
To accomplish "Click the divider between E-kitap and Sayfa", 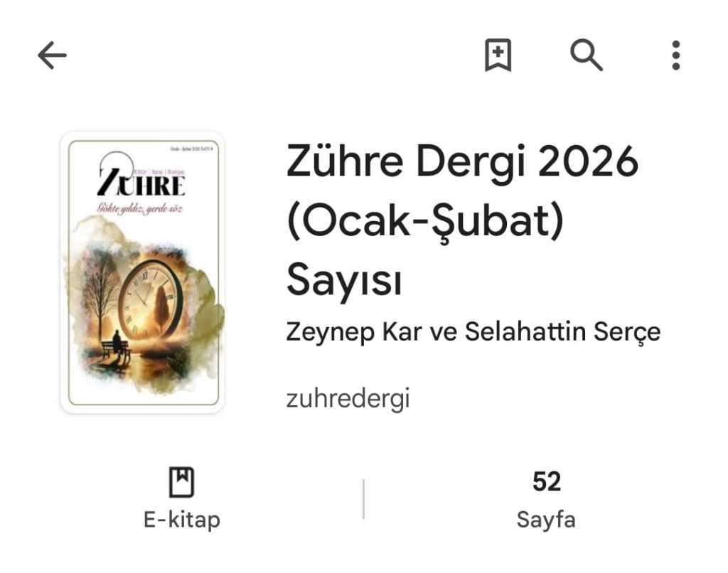I will (363, 499).
